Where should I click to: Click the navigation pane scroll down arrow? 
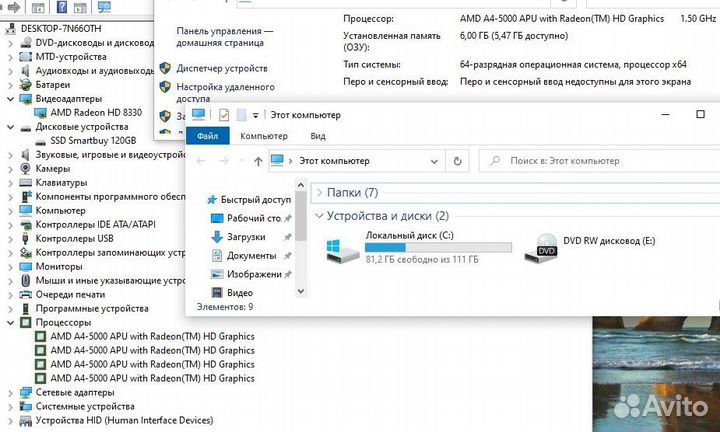tap(301, 291)
